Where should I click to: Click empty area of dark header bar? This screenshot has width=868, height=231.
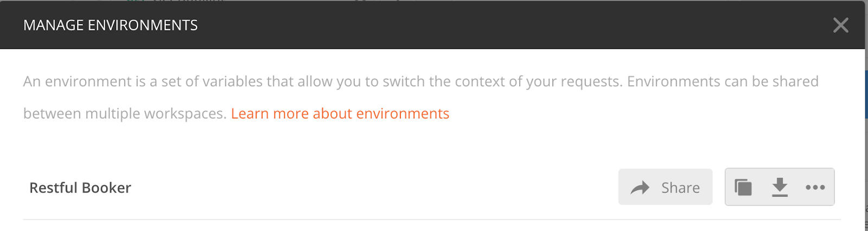click(x=488, y=25)
